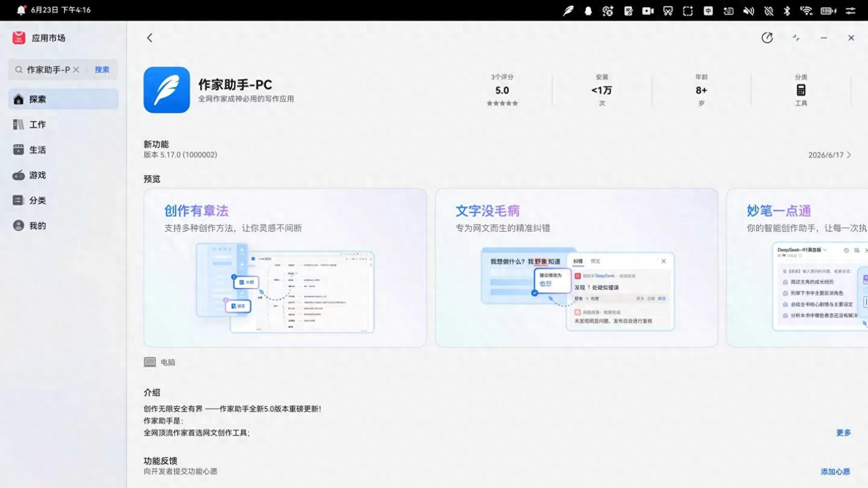Expand the introduction with 更多
Image resolution: width=868 pixels, height=488 pixels.
[844, 433]
